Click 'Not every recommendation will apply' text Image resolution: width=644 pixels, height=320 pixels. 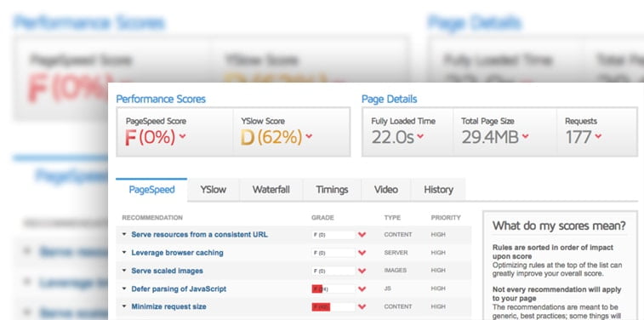[557, 294]
